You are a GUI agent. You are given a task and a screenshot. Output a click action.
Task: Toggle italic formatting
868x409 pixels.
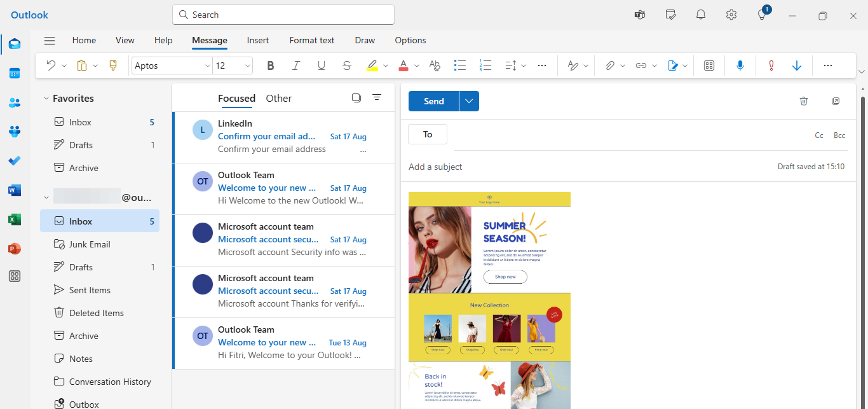295,65
